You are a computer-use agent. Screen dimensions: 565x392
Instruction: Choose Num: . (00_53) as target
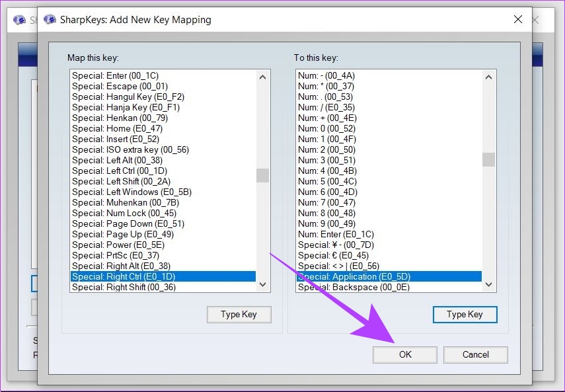(x=389, y=97)
